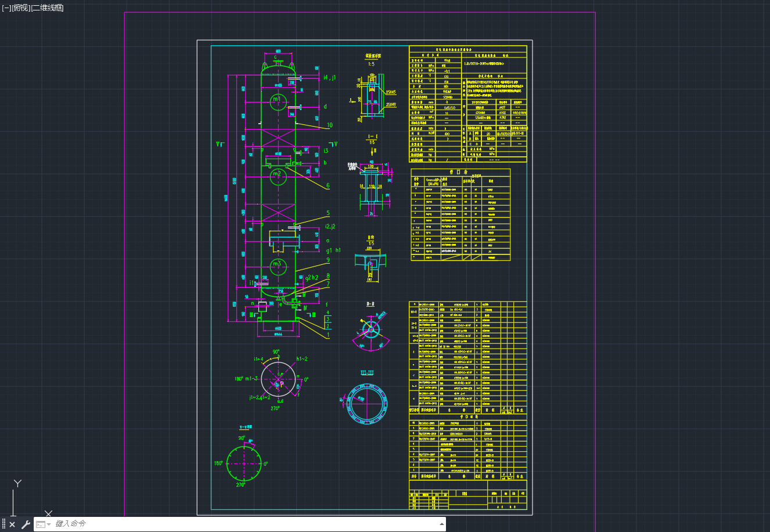Select the m1 manhole label
Screen dimensions: 770x532
pyautogui.click(x=277, y=99)
